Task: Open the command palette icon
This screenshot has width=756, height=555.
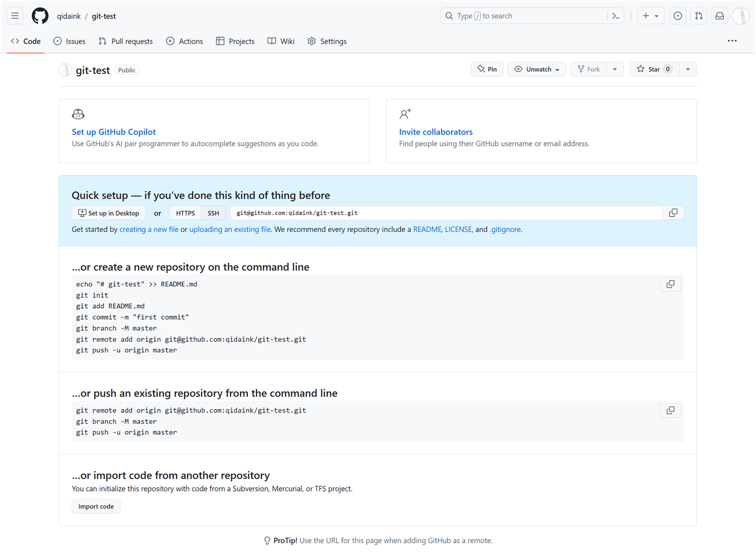Action: tap(615, 16)
